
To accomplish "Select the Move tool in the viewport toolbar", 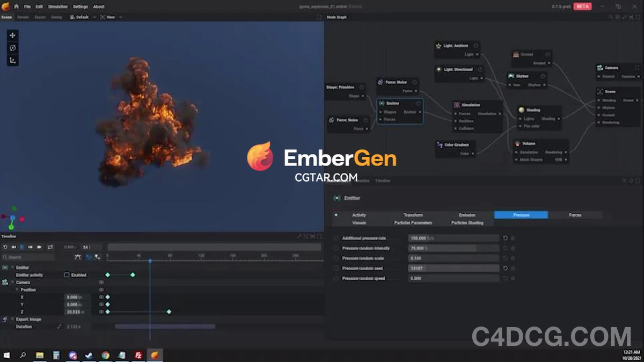I will point(12,35).
